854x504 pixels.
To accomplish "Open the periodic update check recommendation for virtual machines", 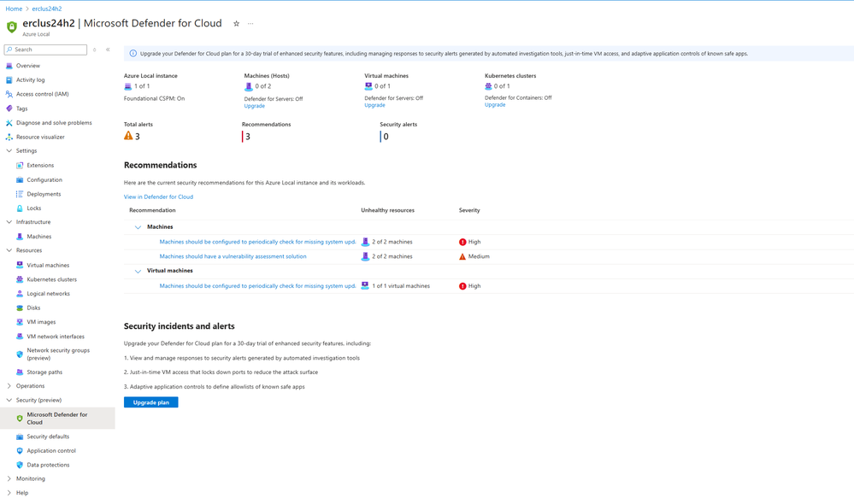I will 257,286.
